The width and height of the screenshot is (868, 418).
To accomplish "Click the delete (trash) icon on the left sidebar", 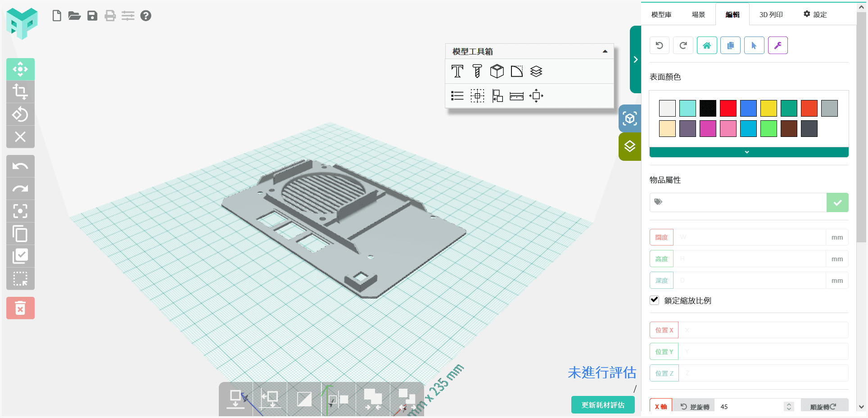I will click(x=20, y=308).
